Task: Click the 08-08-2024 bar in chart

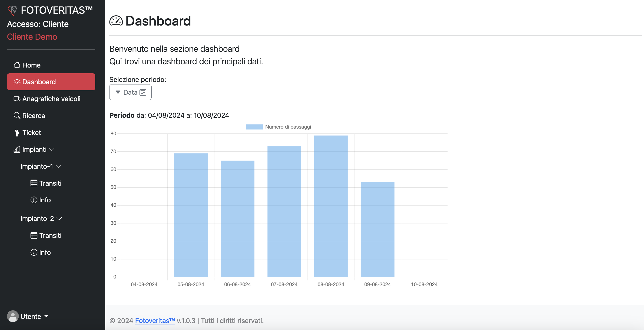Action: (x=331, y=206)
